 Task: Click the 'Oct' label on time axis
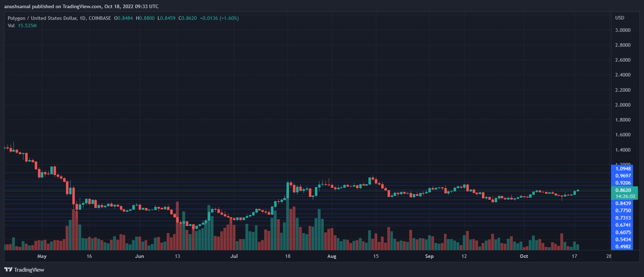524,256
